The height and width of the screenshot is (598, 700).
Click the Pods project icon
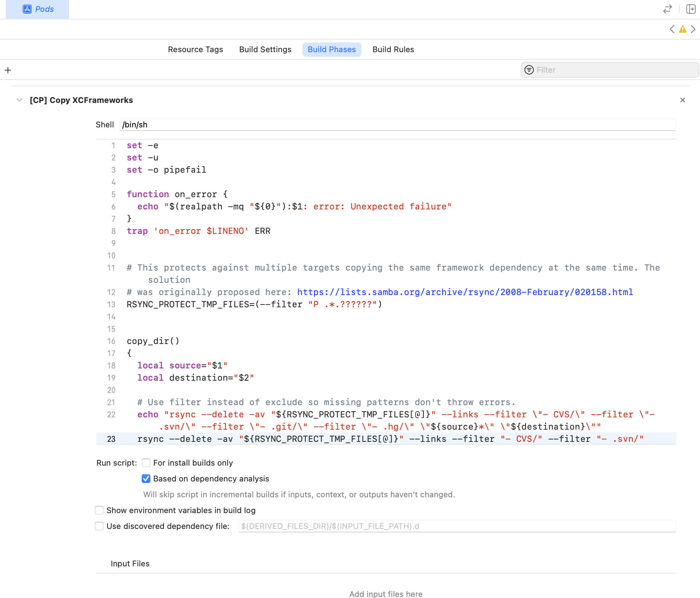click(27, 9)
